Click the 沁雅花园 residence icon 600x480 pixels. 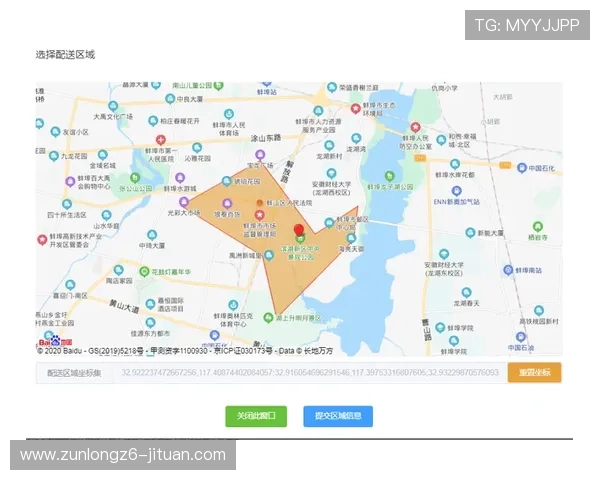[x=197, y=147]
